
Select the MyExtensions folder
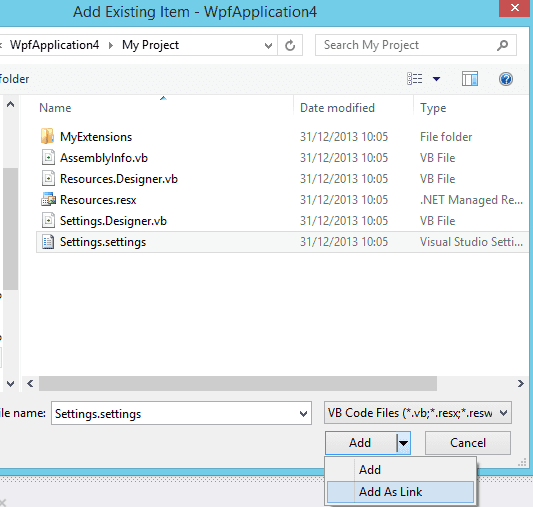(282, 137)
